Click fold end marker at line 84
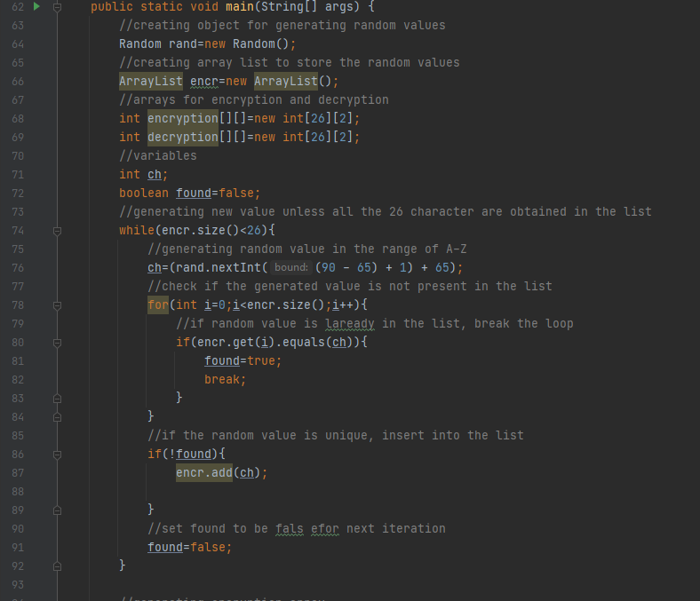 coord(57,417)
